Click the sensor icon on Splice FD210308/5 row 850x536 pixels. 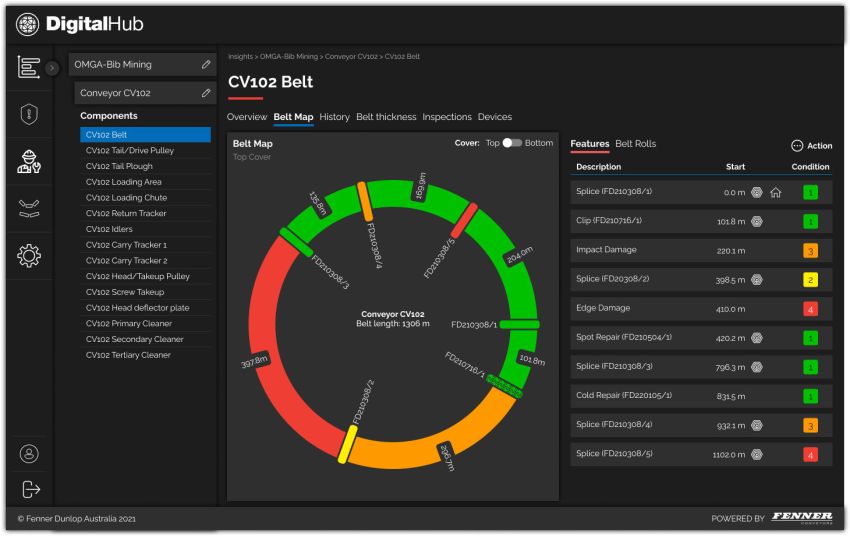757,454
